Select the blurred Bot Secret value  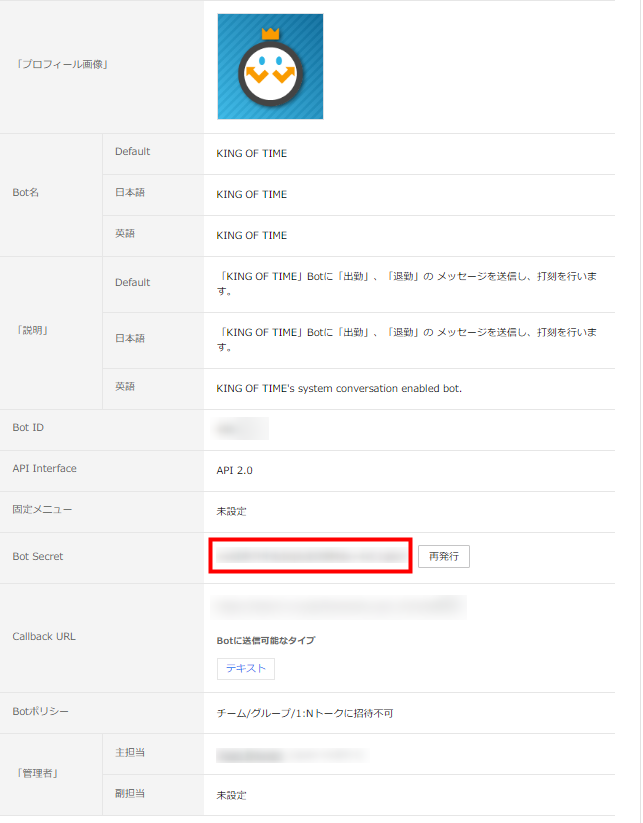pos(310,556)
